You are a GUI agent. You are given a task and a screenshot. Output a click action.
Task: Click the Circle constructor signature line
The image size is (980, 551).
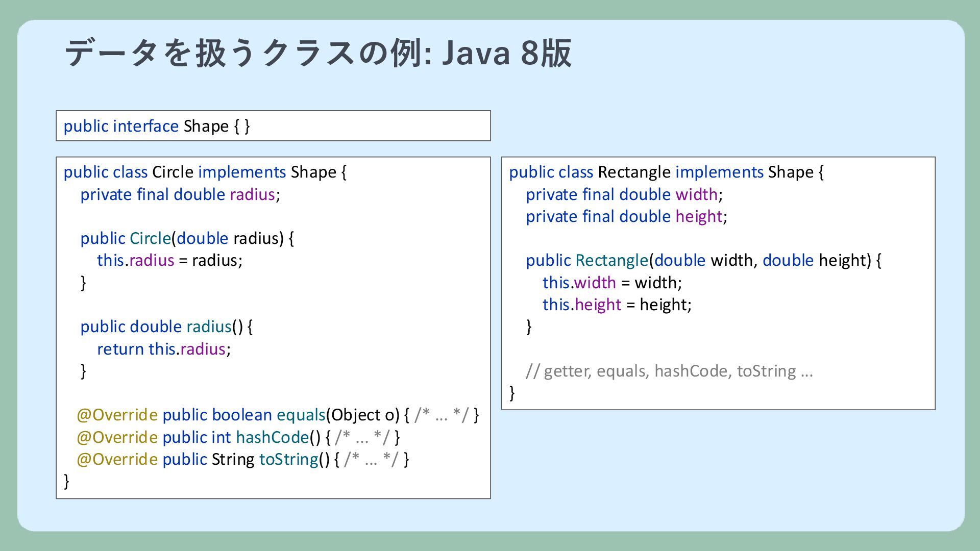(x=187, y=238)
